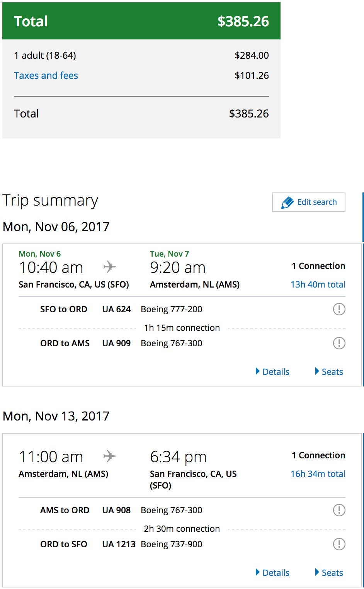
Task: Click the pencil icon beside Edit search
Action: 287,203
